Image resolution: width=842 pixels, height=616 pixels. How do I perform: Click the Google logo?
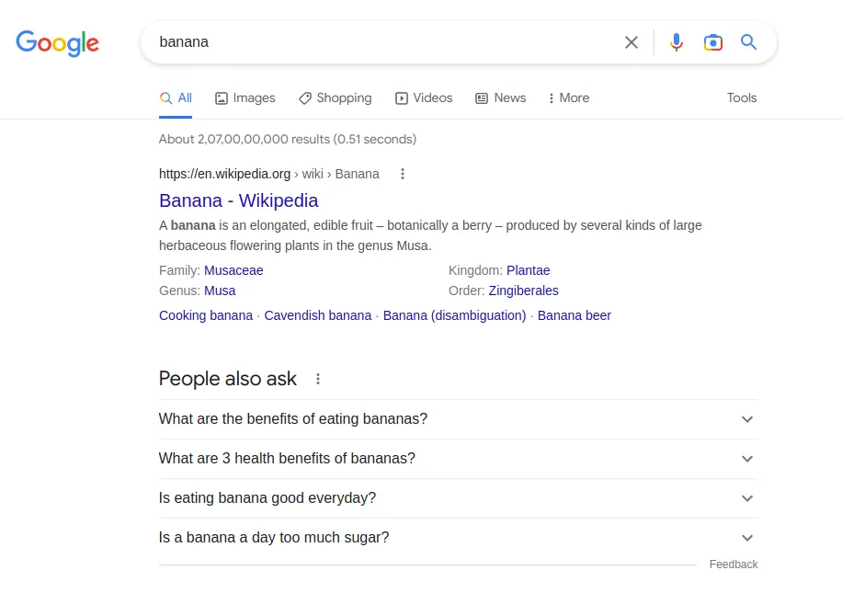tap(58, 43)
